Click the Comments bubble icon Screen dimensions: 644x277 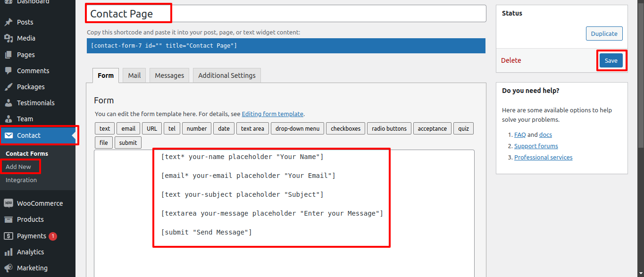pyautogui.click(x=8, y=71)
